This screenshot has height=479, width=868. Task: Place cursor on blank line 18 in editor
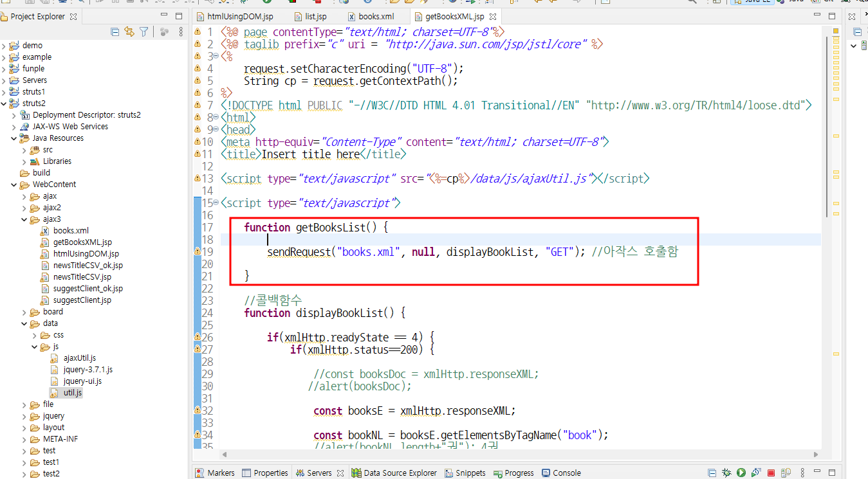click(x=521, y=240)
